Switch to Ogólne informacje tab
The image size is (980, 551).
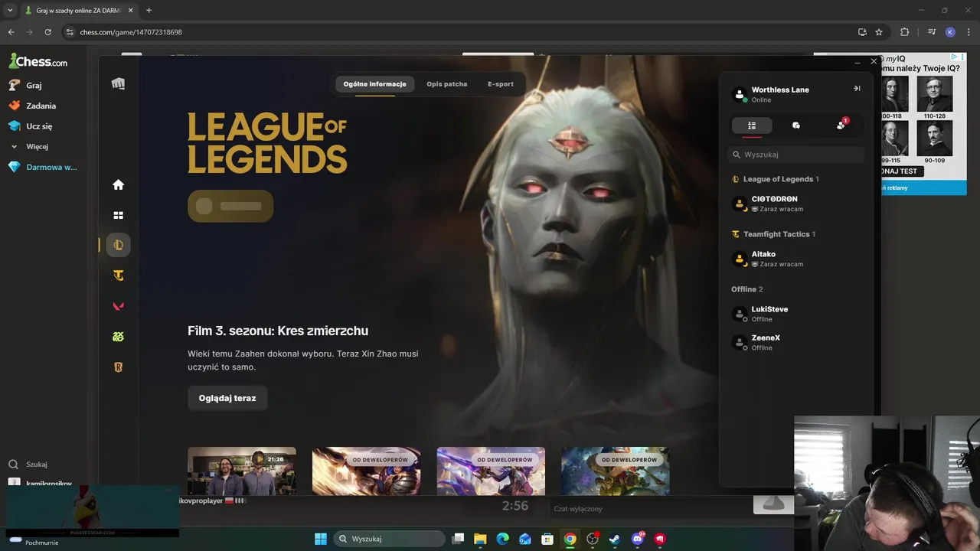tap(374, 84)
